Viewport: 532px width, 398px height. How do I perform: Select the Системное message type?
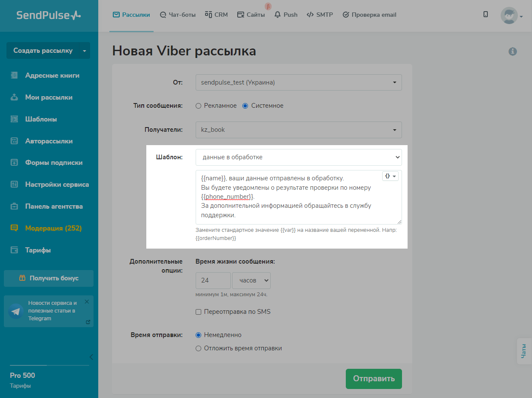[x=245, y=106]
